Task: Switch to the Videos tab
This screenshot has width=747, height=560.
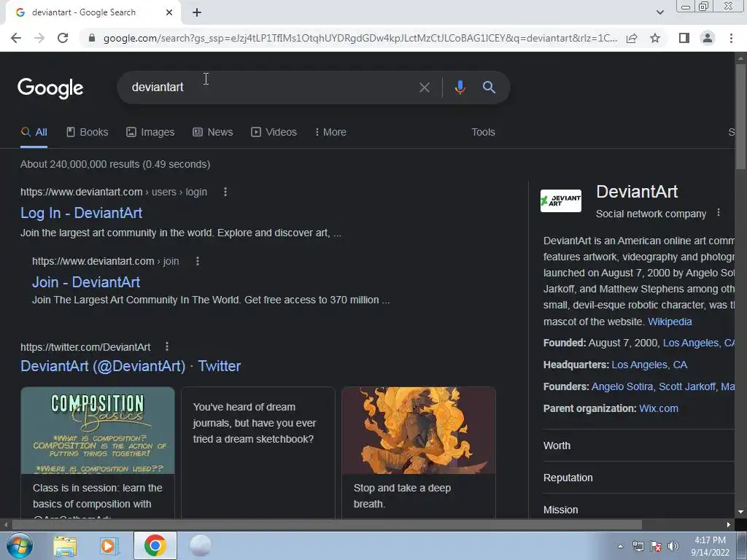Action: point(274,133)
